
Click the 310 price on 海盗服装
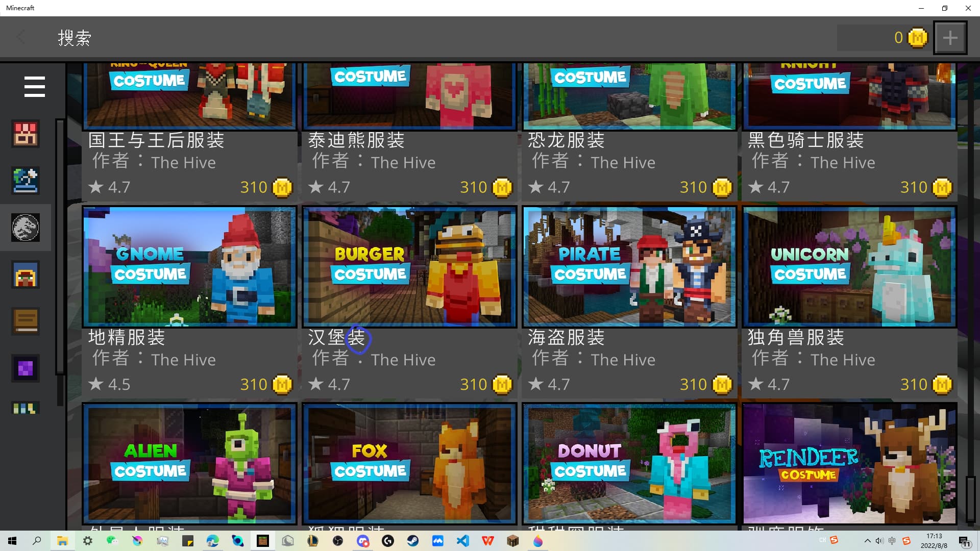click(693, 384)
